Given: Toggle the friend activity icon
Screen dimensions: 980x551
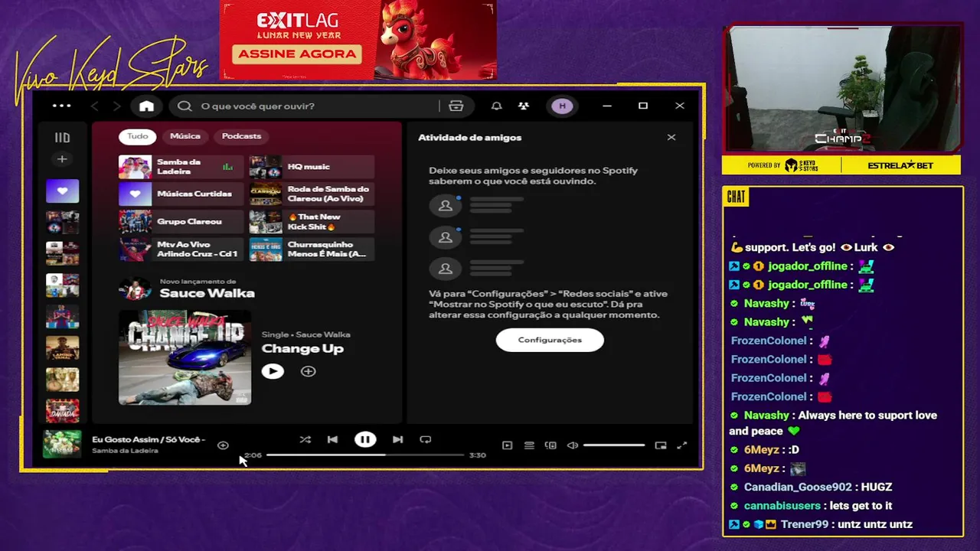Looking at the screenshot, I should 523,106.
